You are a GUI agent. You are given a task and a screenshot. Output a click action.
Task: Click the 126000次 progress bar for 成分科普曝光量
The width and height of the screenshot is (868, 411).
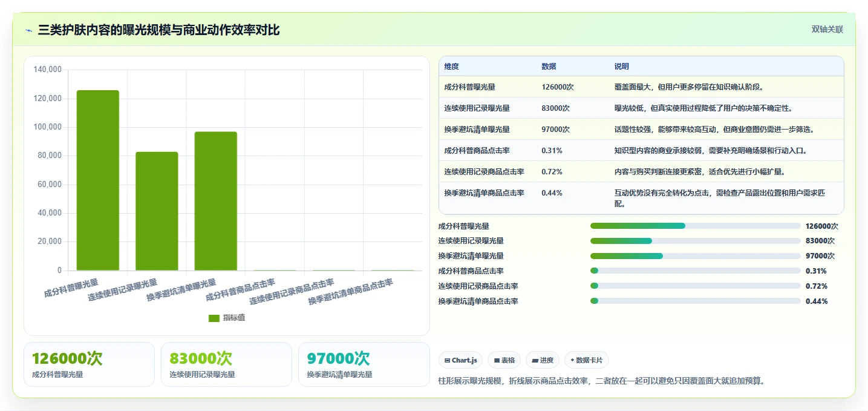tap(696, 226)
